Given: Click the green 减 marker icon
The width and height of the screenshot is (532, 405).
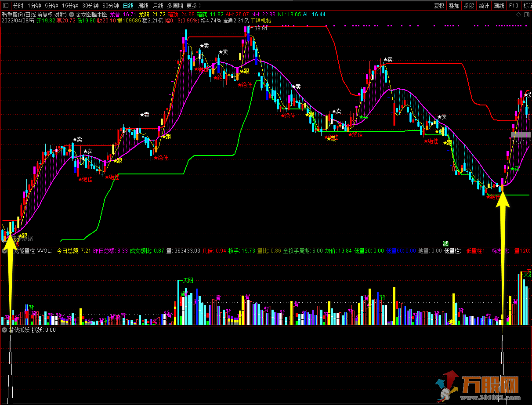Looking at the screenshot, I should point(445,243).
